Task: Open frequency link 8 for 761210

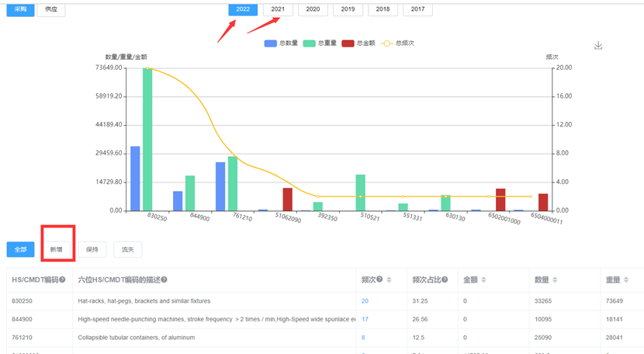Action: 363,338
